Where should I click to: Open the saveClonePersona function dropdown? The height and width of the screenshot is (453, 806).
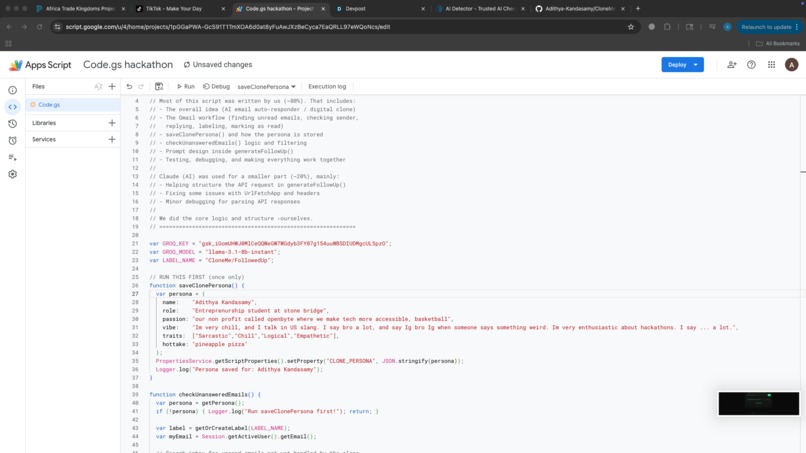pyautogui.click(x=266, y=87)
